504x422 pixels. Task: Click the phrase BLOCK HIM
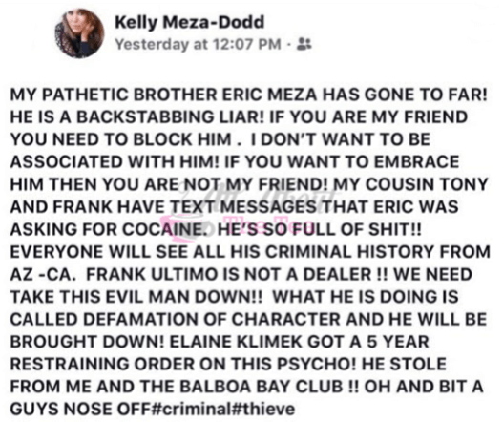point(182,139)
